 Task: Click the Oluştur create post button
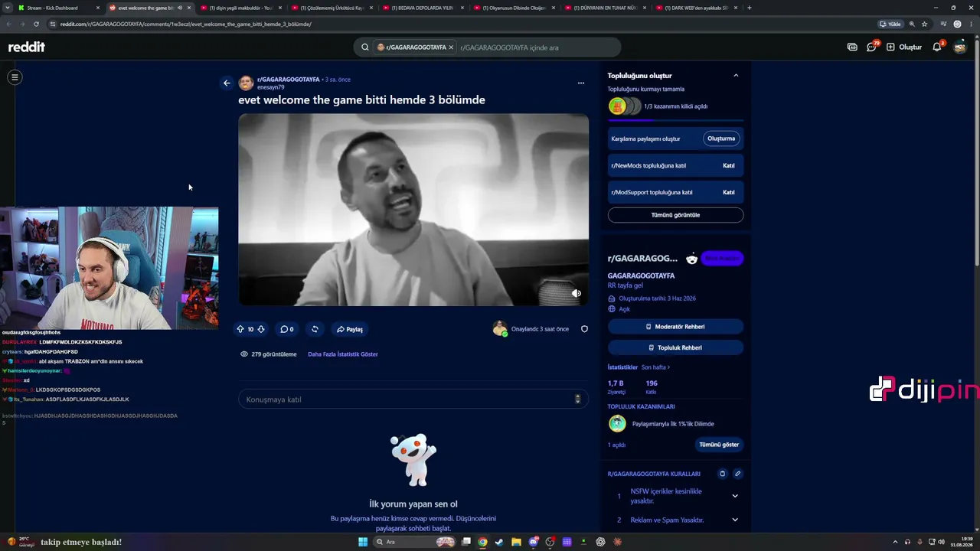coord(904,47)
